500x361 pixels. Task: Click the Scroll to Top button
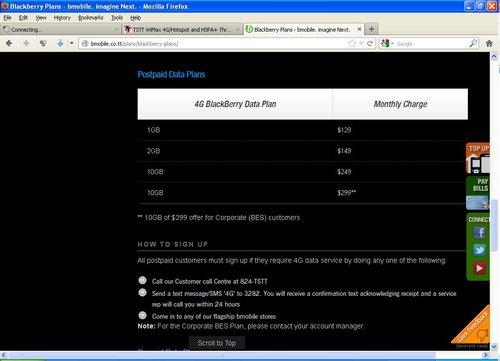217,343
